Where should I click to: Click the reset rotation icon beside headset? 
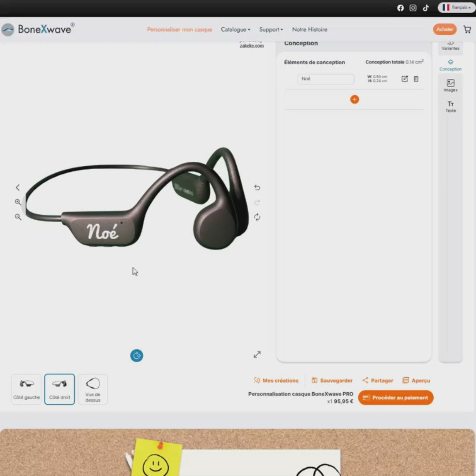click(257, 217)
